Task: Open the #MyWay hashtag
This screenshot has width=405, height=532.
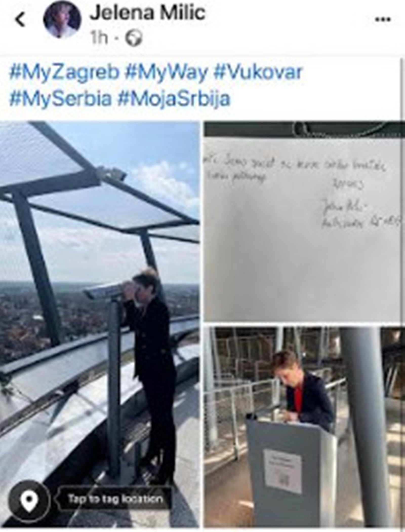Action: pyautogui.click(x=166, y=72)
